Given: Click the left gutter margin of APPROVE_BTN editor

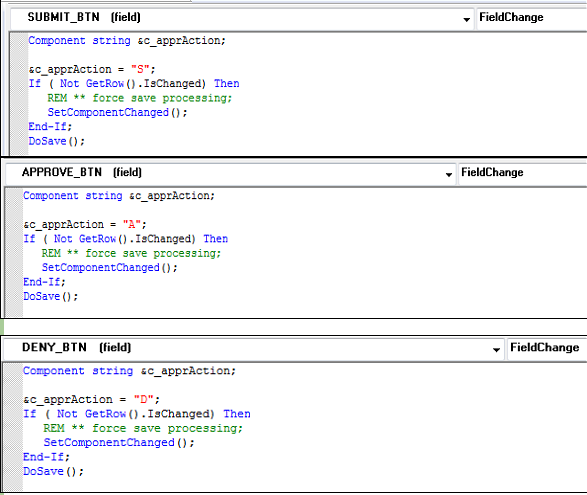Looking at the screenshot, I should 14,253.
